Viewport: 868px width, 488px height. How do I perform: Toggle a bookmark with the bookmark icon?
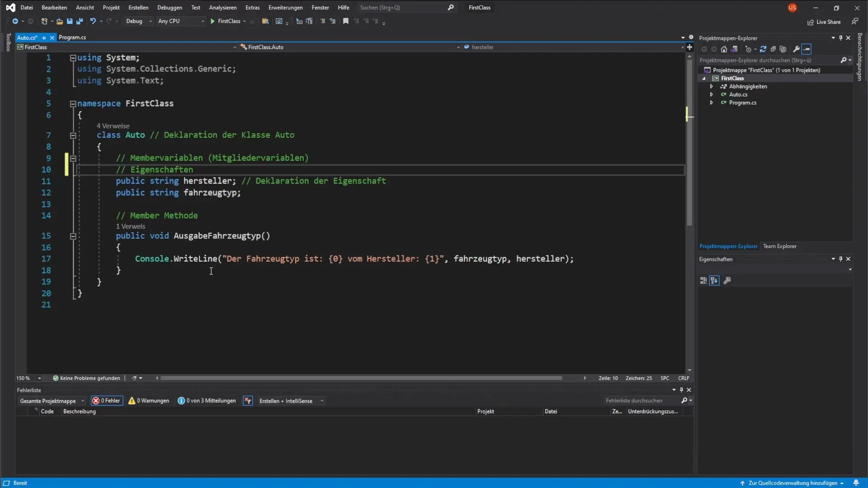[x=346, y=21]
